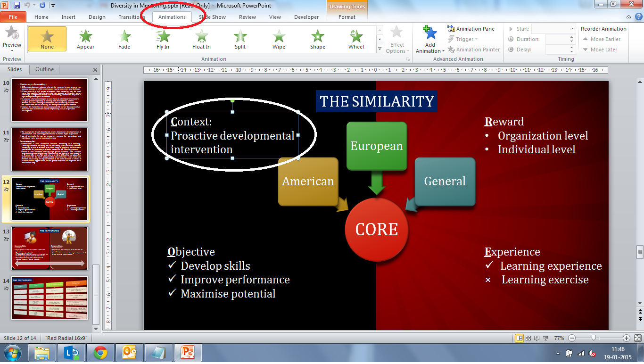Viewport: 644px width, 364px height.
Task: Apply the Appear animation effect
Action: coord(85,39)
